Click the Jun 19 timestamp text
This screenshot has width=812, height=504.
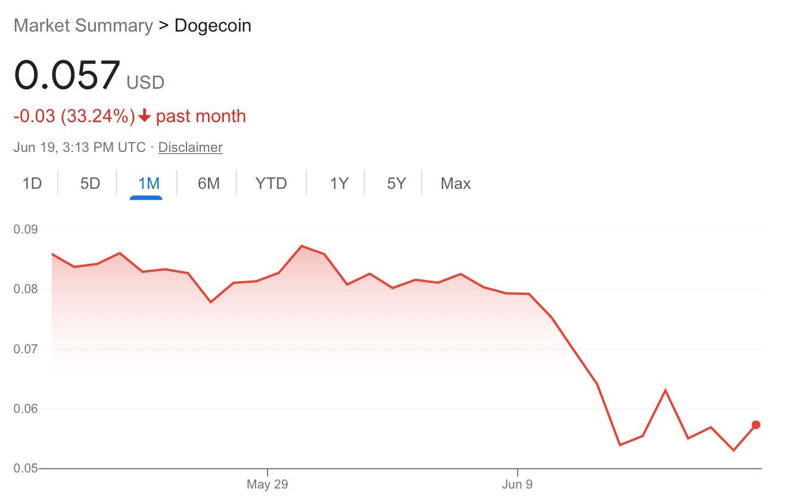80,148
